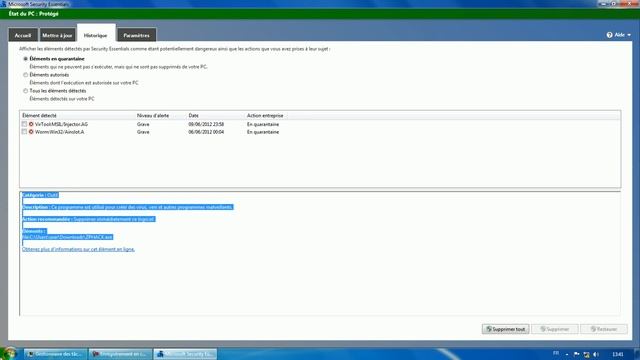Viewport: 640px width, 360px height.
Task: Click the greyed Supprimer button
Action: pos(555,329)
